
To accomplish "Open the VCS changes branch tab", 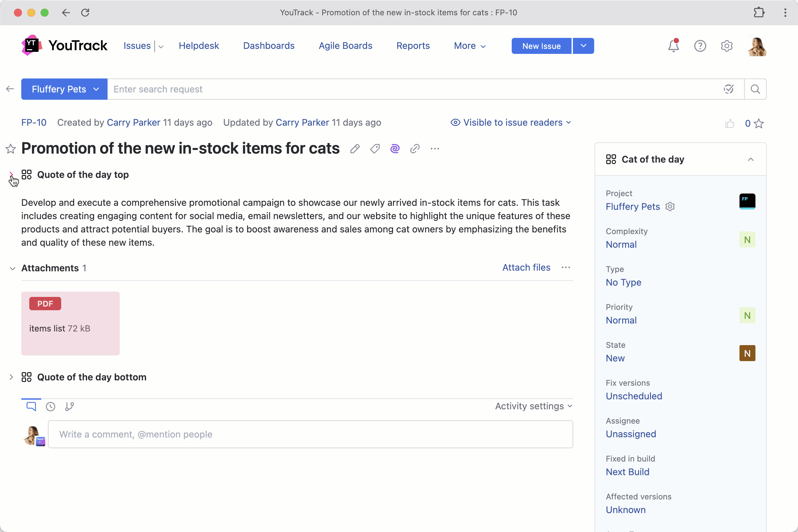I will click(x=69, y=406).
